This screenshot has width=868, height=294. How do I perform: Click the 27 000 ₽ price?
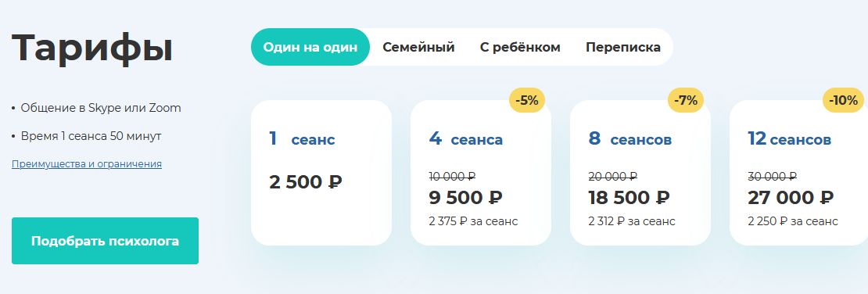tap(791, 197)
